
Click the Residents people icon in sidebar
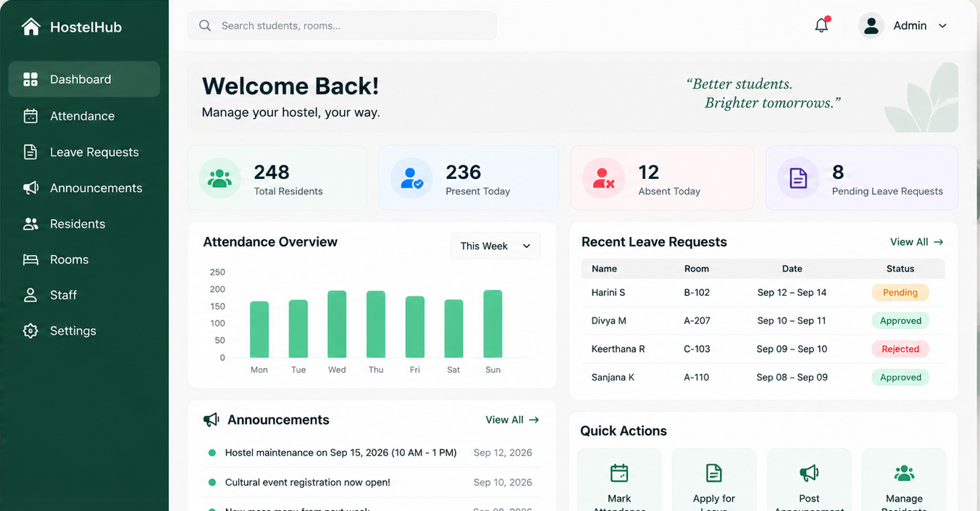tap(30, 224)
